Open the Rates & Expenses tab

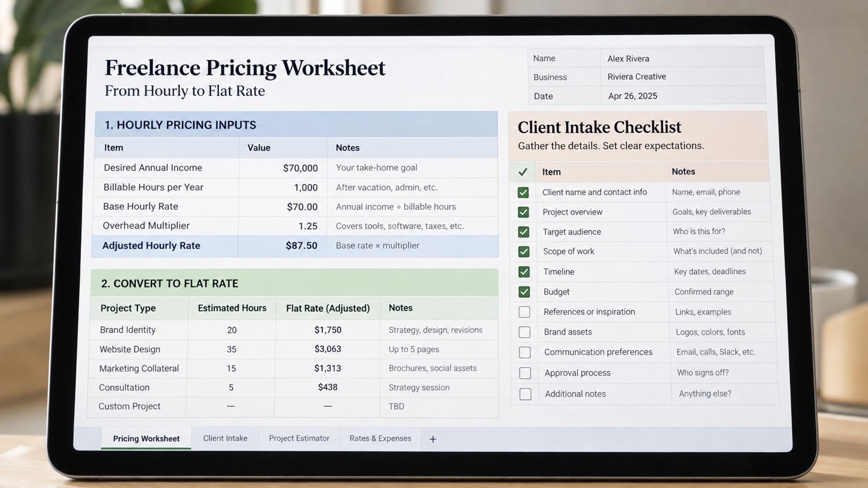click(380, 438)
